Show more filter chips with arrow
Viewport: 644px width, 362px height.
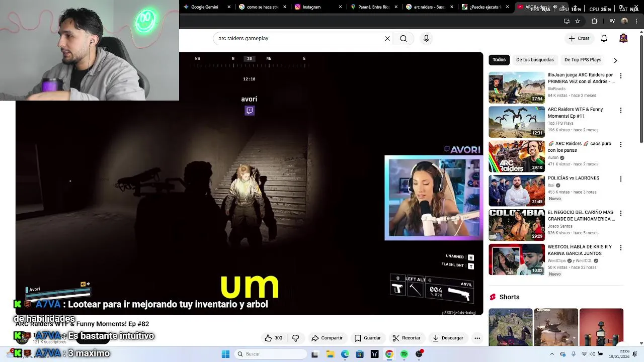[x=615, y=60]
